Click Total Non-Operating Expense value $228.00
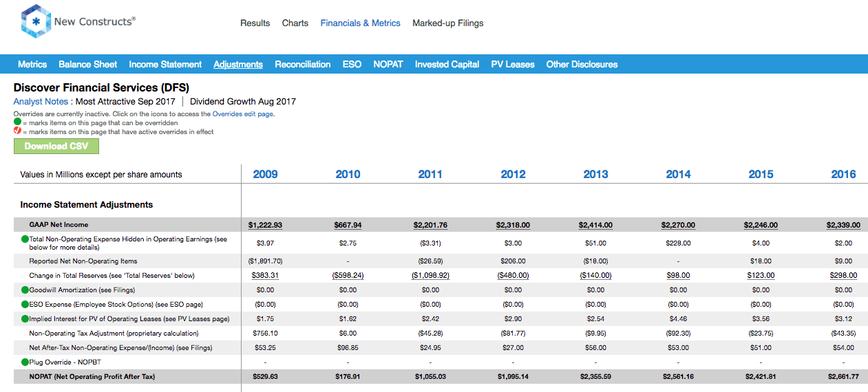868x392 pixels. [678, 243]
